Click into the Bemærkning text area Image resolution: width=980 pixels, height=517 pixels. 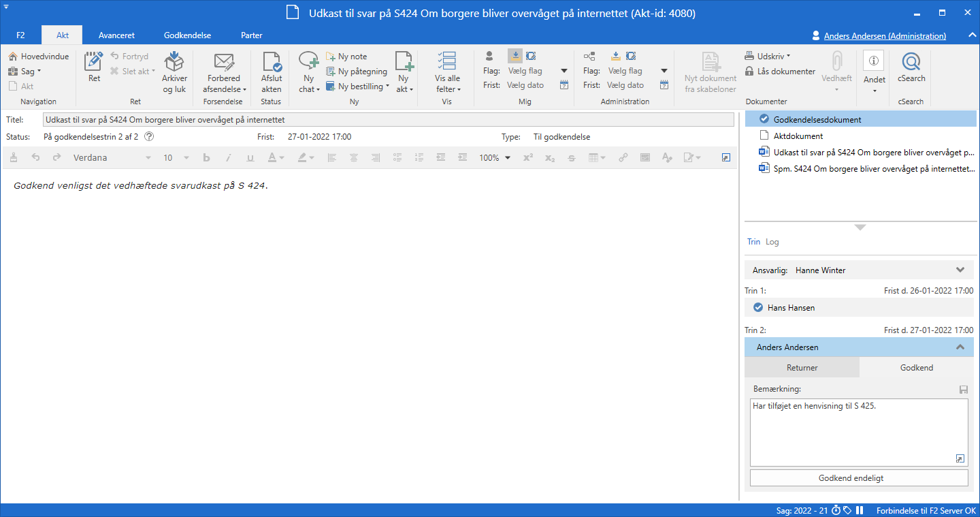[859, 433]
